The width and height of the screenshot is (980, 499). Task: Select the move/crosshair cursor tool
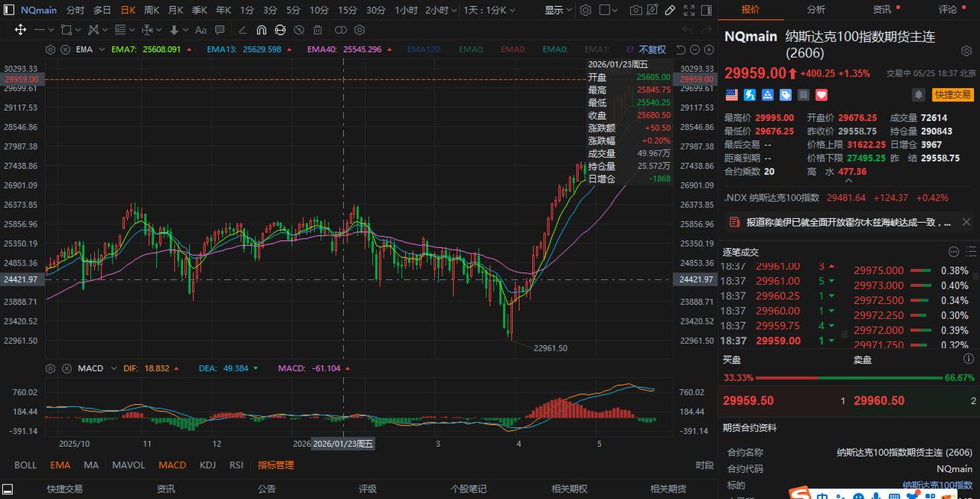coord(20,30)
